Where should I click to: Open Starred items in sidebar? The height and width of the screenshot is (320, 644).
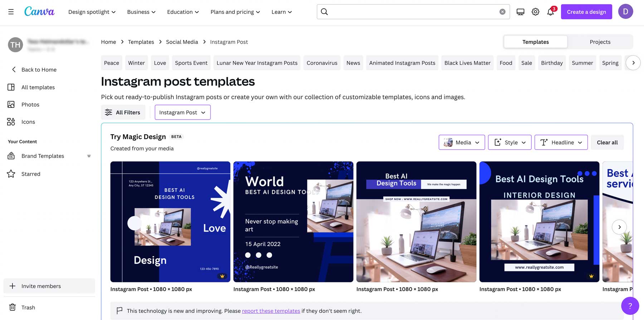(x=31, y=174)
